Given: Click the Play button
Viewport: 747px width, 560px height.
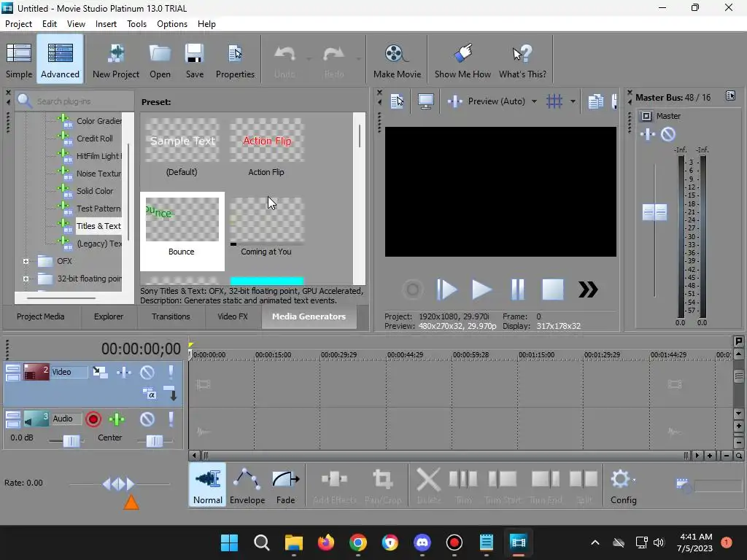Looking at the screenshot, I should click(x=481, y=289).
